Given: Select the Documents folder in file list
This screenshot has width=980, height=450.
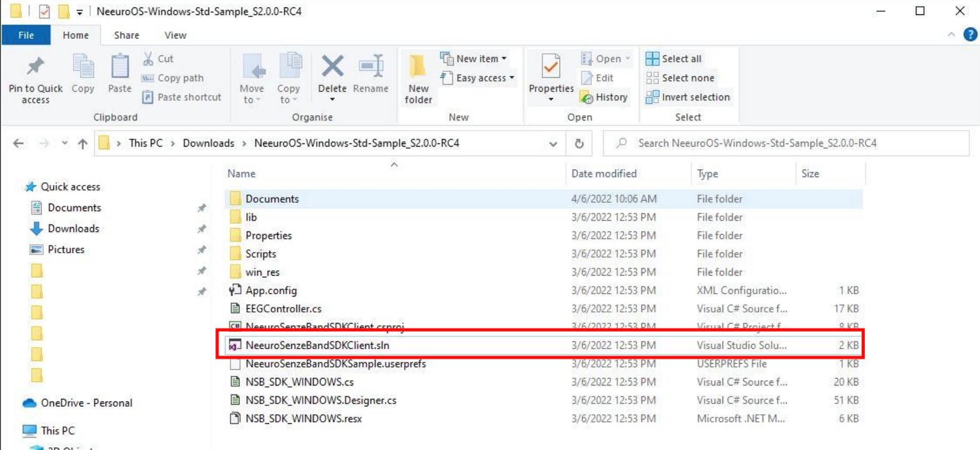Looking at the screenshot, I should click(543, 199).
